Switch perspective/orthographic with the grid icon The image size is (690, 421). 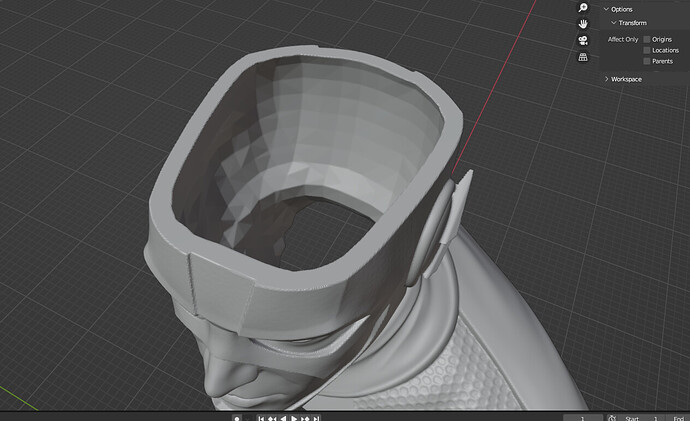click(583, 57)
